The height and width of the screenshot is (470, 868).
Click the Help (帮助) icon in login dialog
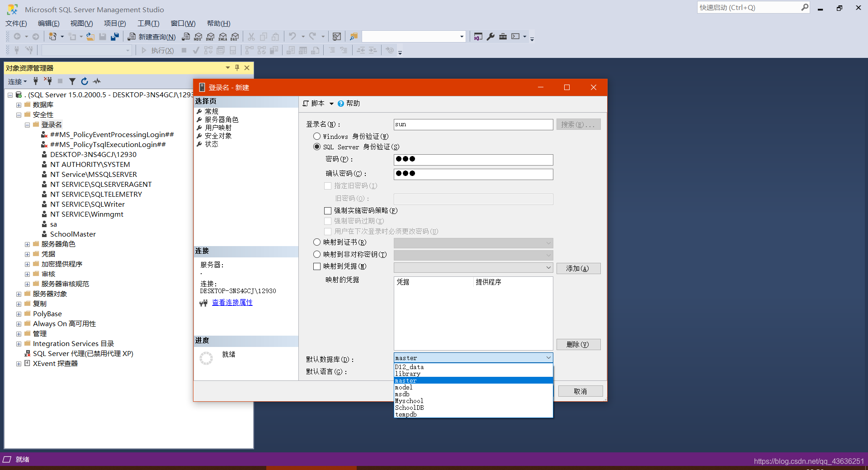coord(341,104)
